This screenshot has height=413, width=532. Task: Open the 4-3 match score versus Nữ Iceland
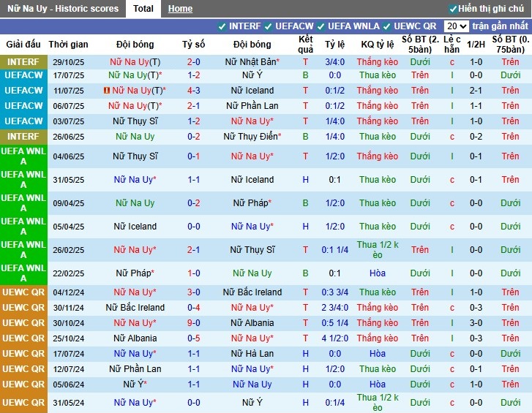[194, 91]
